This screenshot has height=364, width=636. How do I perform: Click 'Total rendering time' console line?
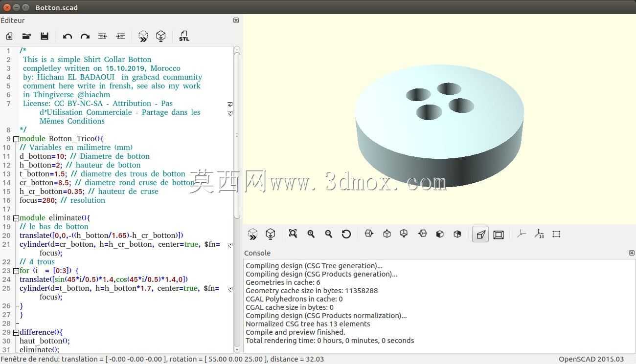(x=330, y=341)
